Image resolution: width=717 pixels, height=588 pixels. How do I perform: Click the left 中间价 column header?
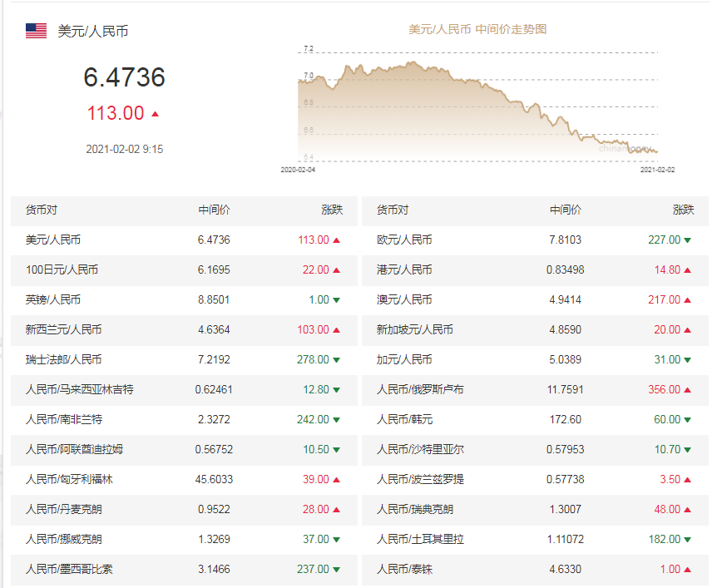coord(214,210)
